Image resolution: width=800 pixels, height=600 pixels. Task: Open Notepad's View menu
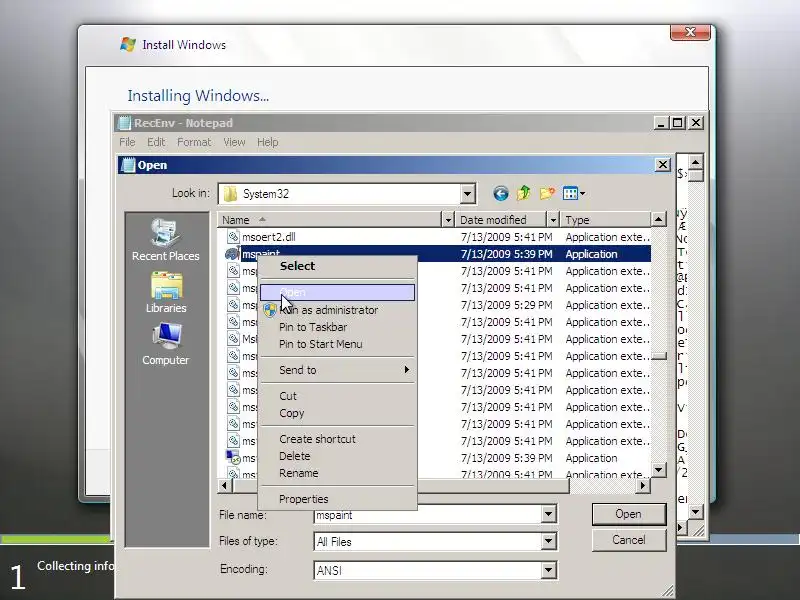point(234,142)
